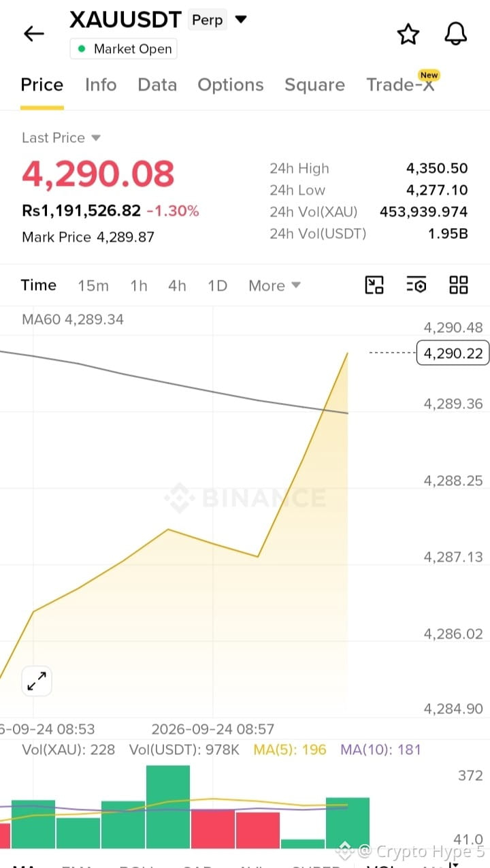
Task: Expand the chart to fullscreen with arrows icon
Action: click(x=37, y=681)
